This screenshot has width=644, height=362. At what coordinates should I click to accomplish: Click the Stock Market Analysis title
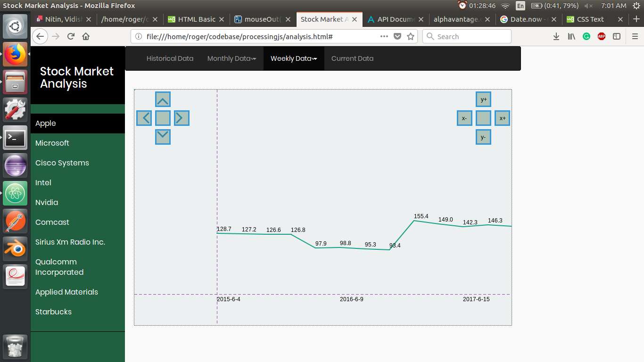[x=77, y=77]
